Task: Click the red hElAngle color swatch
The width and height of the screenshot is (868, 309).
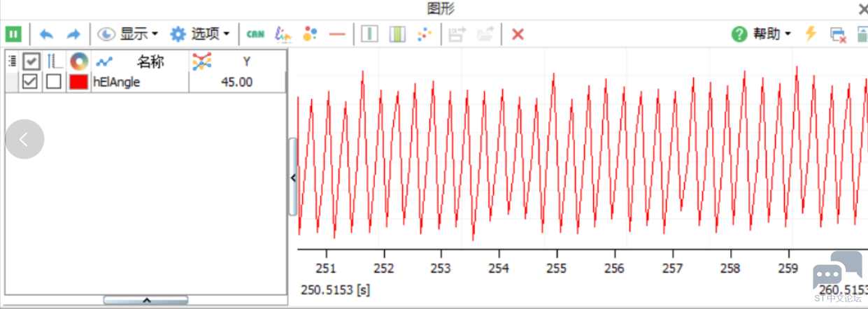Action: [x=78, y=82]
